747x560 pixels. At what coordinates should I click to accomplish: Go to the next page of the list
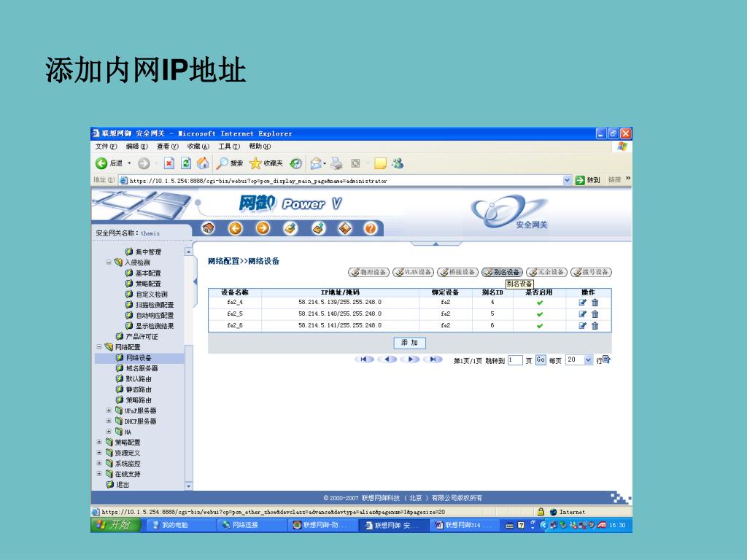(x=410, y=359)
